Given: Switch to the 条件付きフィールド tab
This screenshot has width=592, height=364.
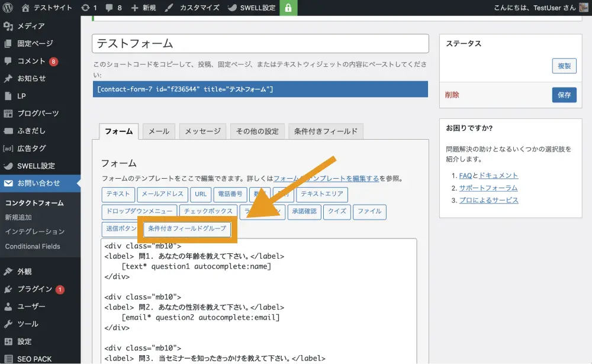Looking at the screenshot, I should 326,131.
